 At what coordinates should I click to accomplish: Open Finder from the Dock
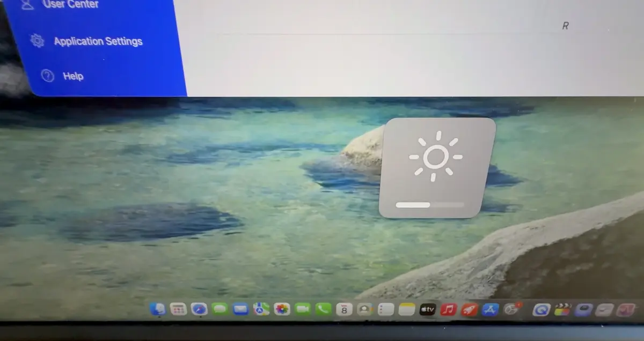coord(158,308)
